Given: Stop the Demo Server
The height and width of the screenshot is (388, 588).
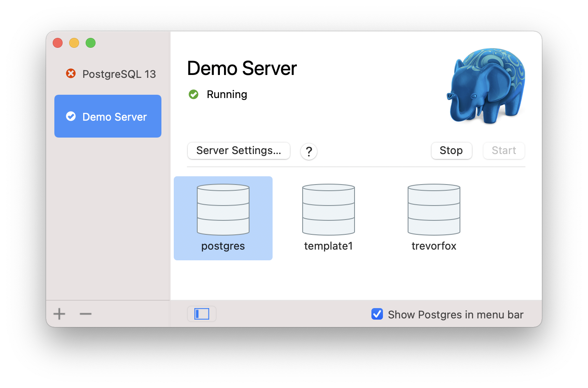Looking at the screenshot, I should [451, 150].
